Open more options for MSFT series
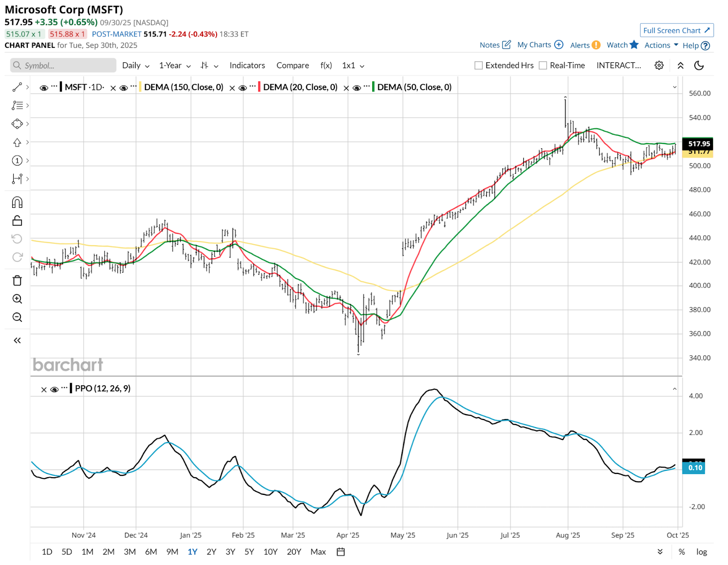 (54, 86)
